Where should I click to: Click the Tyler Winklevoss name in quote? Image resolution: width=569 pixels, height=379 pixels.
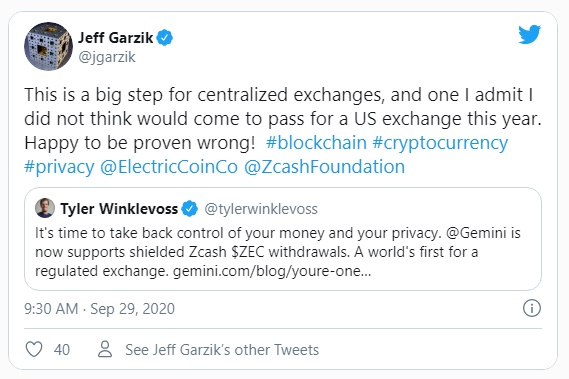tap(119, 209)
